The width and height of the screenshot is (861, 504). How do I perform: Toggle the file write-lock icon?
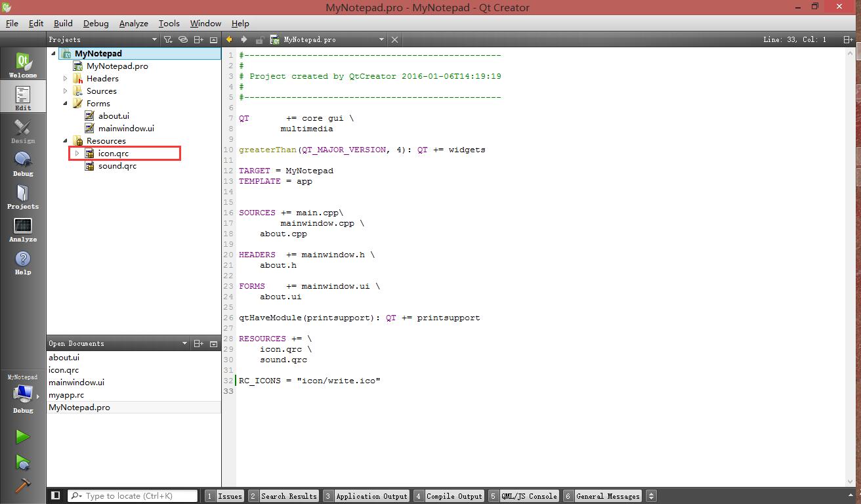(260, 39)
